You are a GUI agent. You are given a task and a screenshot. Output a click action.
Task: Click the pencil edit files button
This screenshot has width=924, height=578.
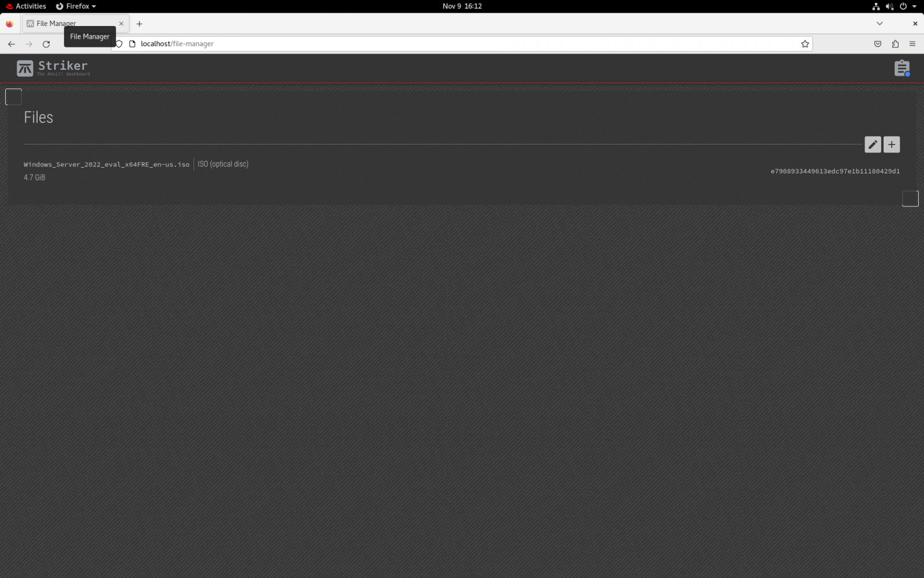pos(873,144)
